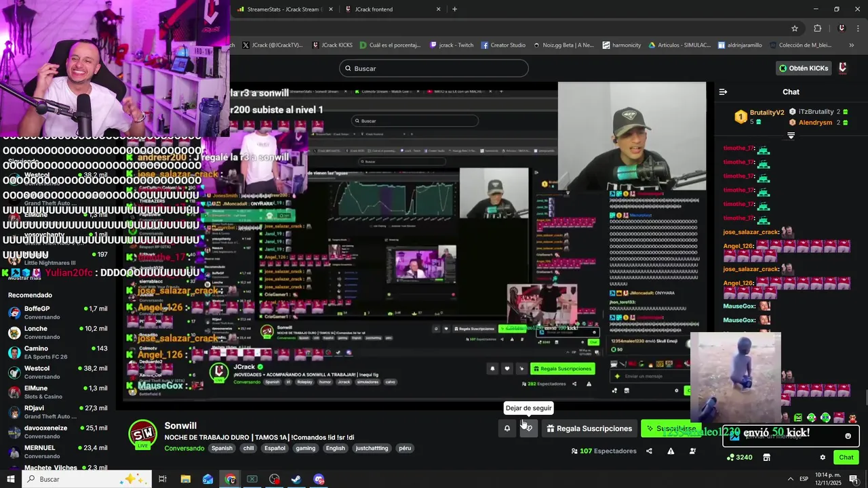Open MERNUEL recommended channel

tap(58, 451)
